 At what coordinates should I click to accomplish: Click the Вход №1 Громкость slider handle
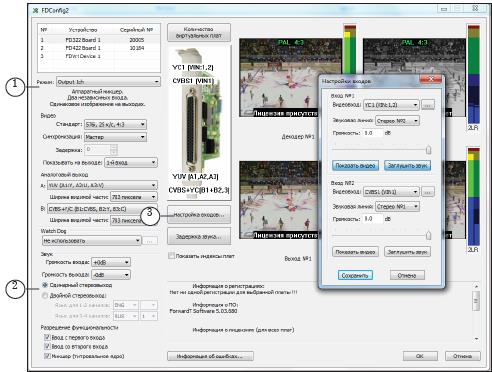[x=428, y=150]
